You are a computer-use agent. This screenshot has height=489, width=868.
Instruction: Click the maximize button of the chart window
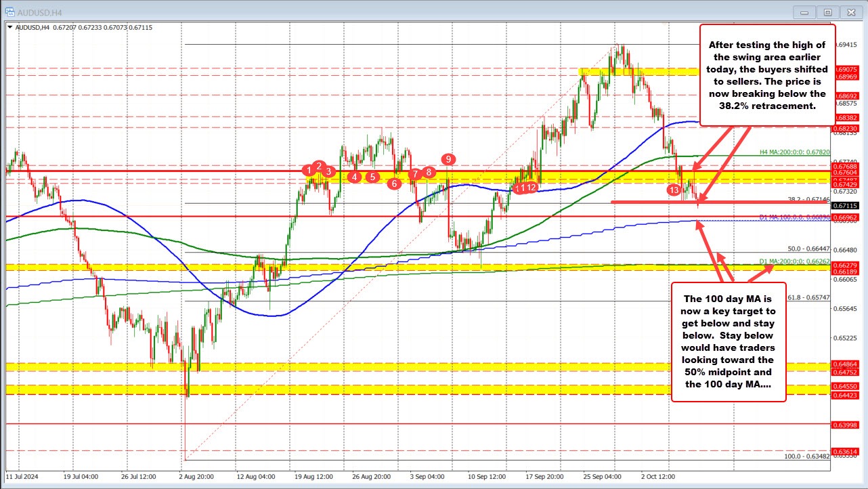[x=827, y=12]
